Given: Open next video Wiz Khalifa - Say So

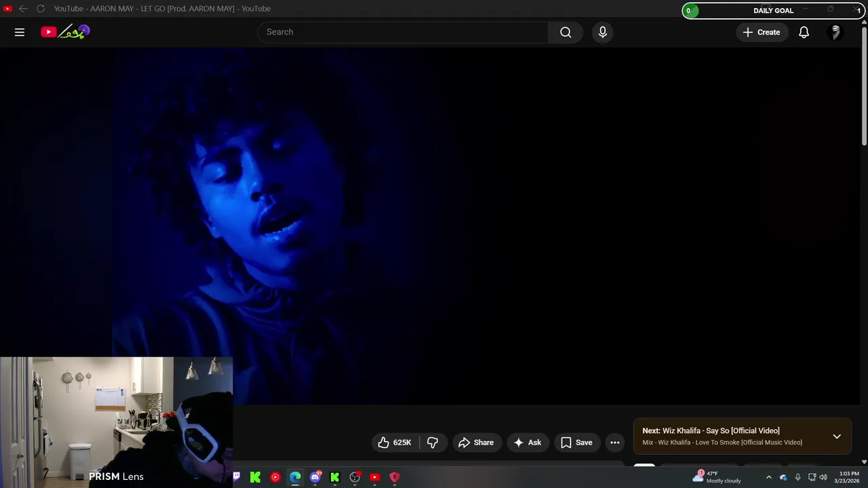Looking at the screenshot, I should point(711,430).
